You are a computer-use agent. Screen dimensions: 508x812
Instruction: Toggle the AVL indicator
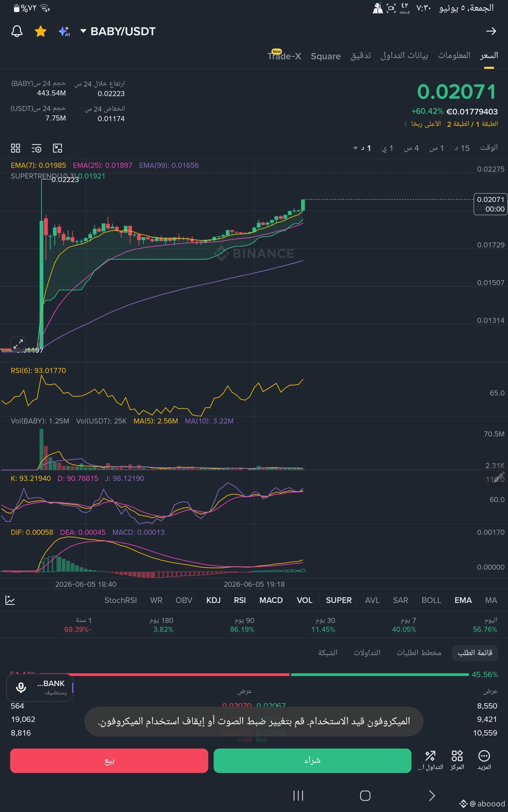(x=372, y=600)
